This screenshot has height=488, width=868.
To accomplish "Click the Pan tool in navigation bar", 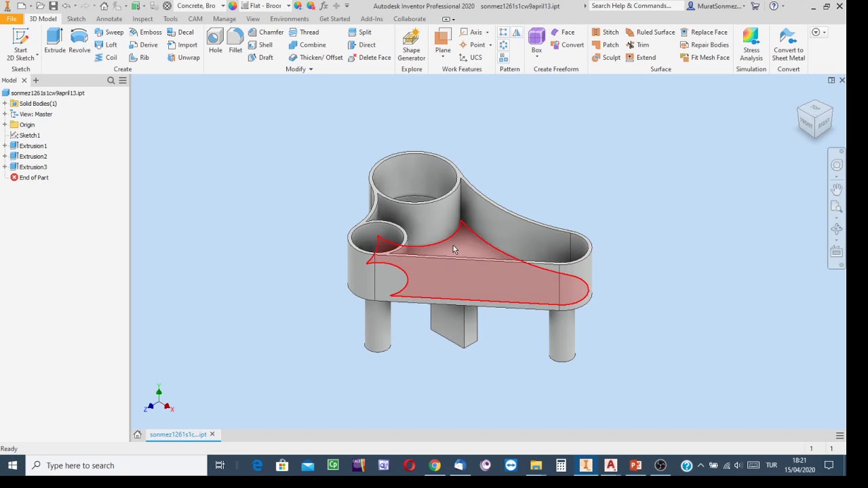I will [837, 189].
